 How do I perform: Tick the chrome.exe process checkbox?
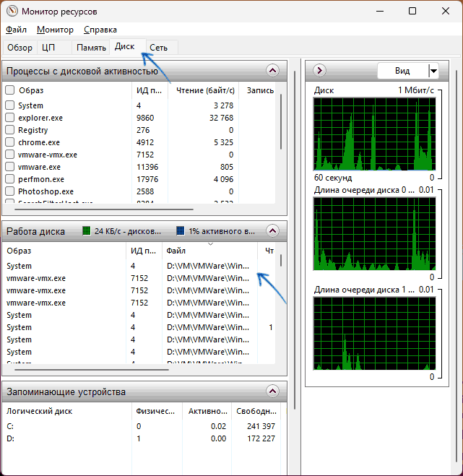click(x=10, y=142)
